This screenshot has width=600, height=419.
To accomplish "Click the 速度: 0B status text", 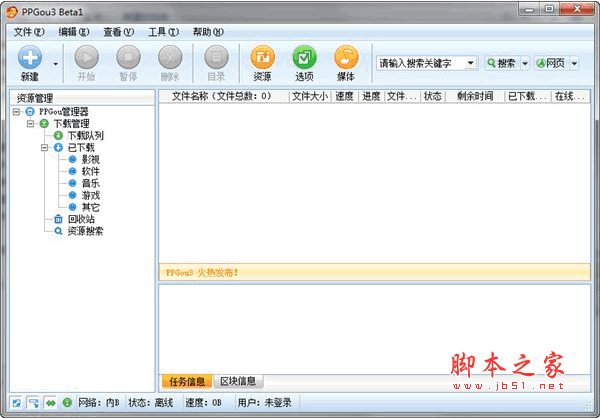I will point(204,403).
